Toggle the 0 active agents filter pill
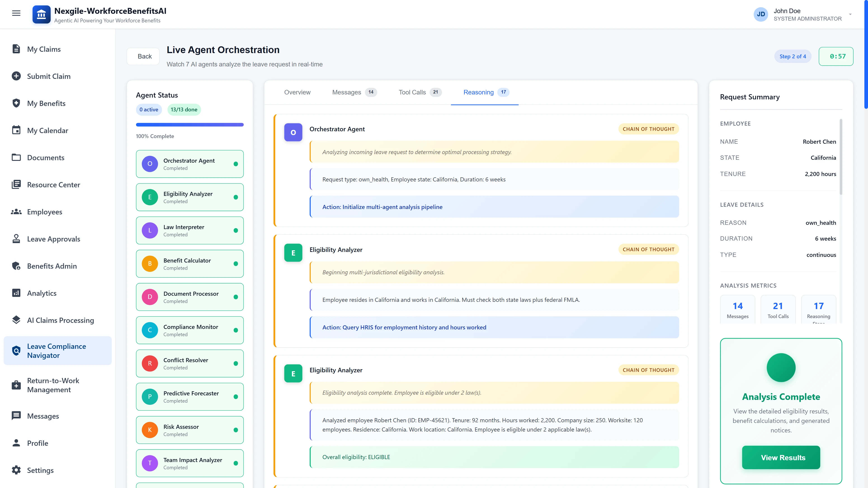Image resolution: width=868 pixels, height=488 pixels. (149, 109)
